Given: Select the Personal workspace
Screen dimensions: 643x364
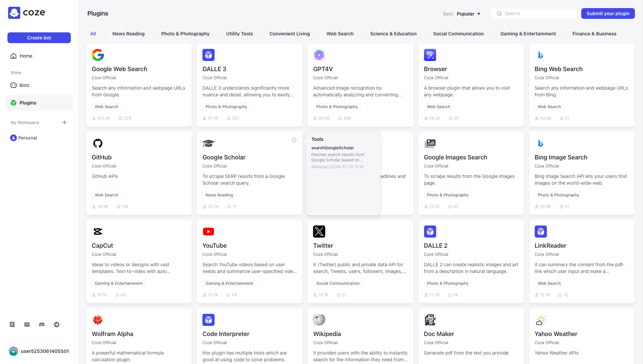Looking at the screenshot, I should [27, 138].
